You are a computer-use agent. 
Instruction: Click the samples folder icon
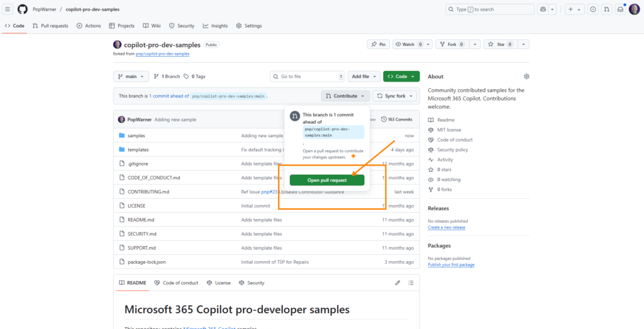pos(121,135)
